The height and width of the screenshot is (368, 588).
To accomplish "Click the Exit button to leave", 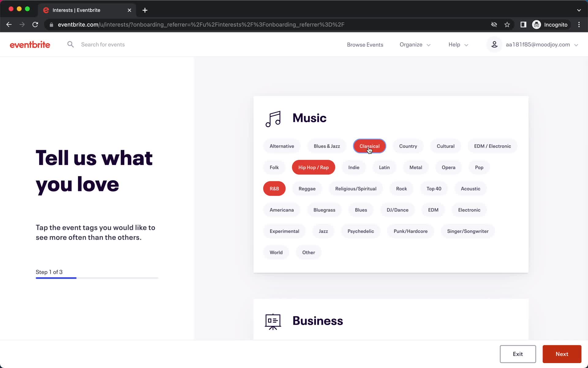I will click(x=518, y=354).
